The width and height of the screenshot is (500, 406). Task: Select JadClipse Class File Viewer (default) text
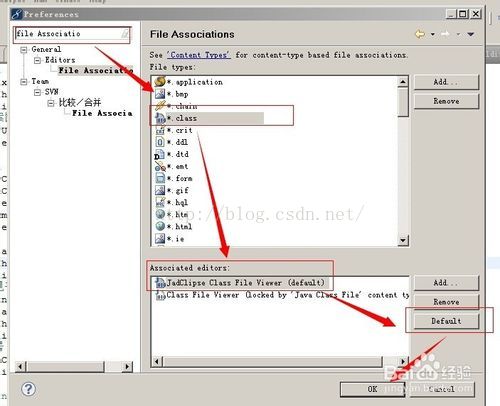245,283
